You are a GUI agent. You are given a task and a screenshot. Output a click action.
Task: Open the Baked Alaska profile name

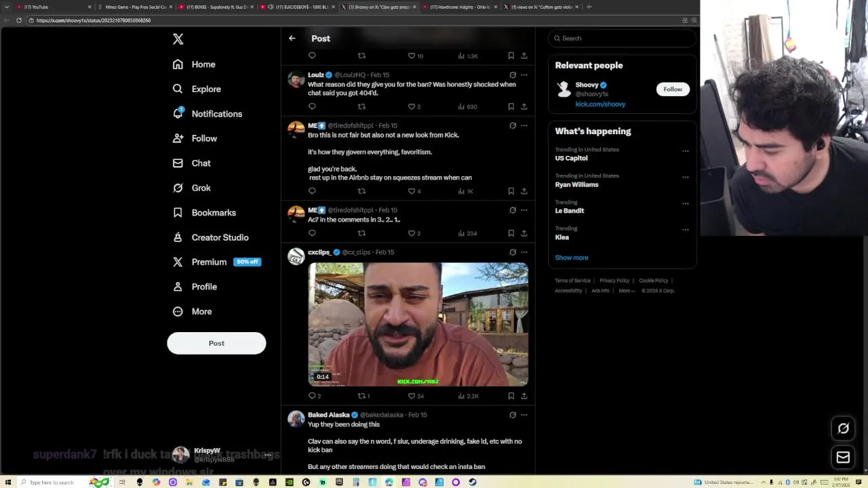pos(329,415)
